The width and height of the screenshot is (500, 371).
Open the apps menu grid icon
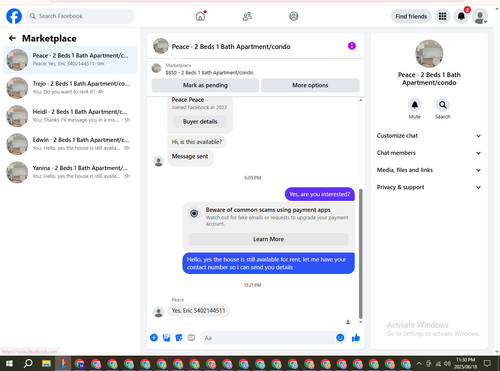442,16
